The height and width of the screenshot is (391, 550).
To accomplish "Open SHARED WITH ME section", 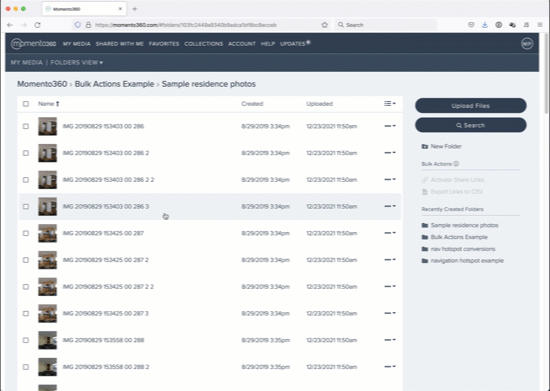I will pos(120,44).
